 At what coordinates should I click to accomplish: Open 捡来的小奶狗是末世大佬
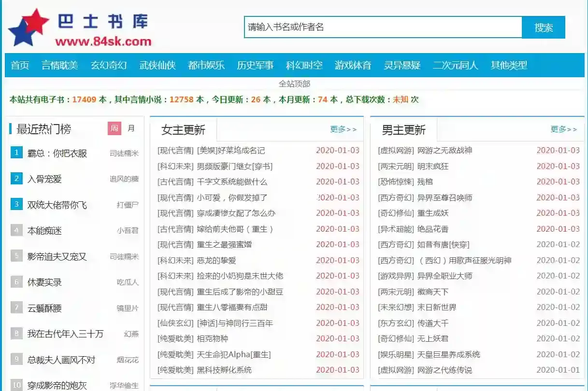(240, 276)
